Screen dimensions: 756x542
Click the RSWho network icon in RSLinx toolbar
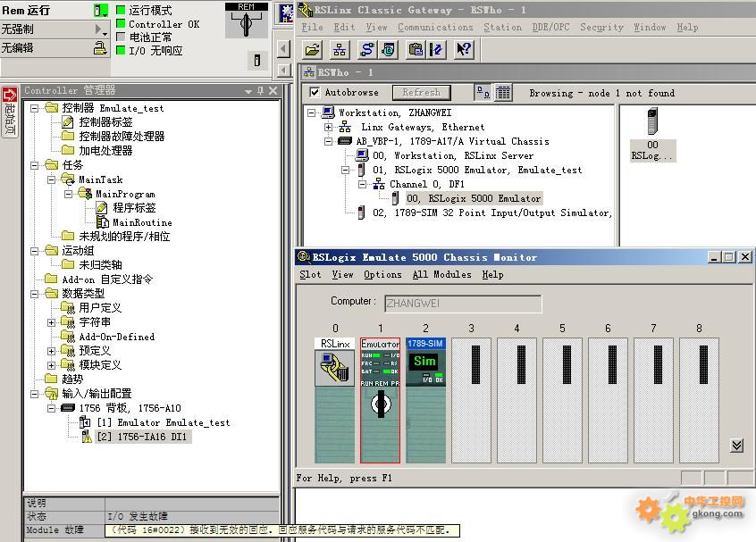click(x=340, y=49)
